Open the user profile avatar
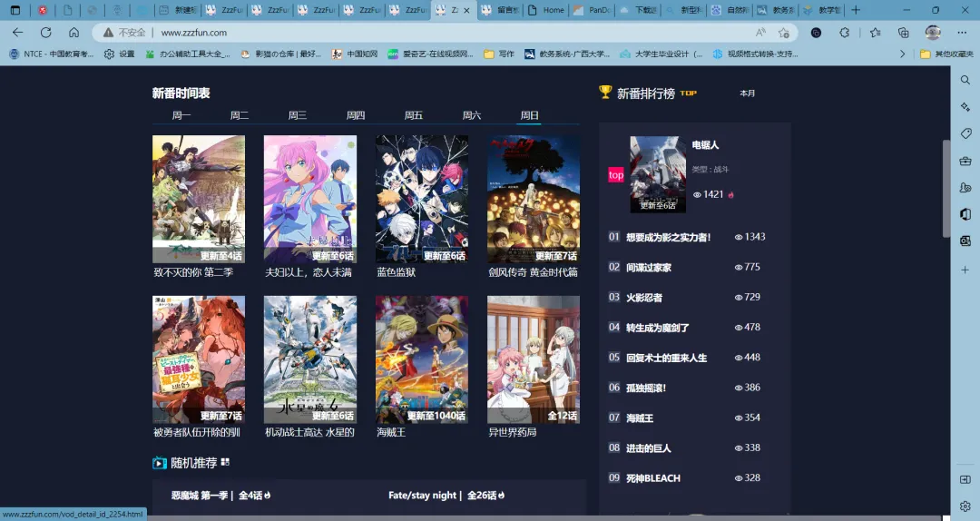This screenshot has height=521, width=980. (x=933, y=33)
